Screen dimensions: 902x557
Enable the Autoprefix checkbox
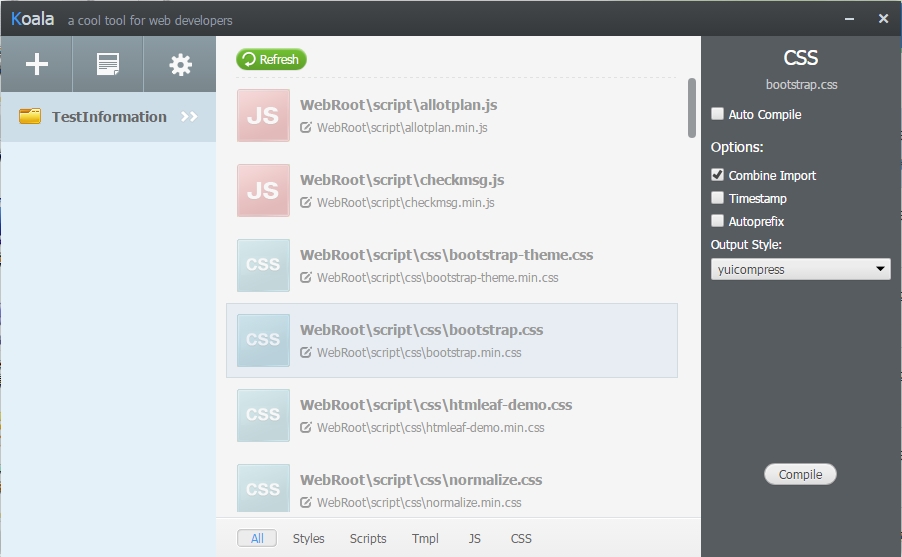[717, 221]
